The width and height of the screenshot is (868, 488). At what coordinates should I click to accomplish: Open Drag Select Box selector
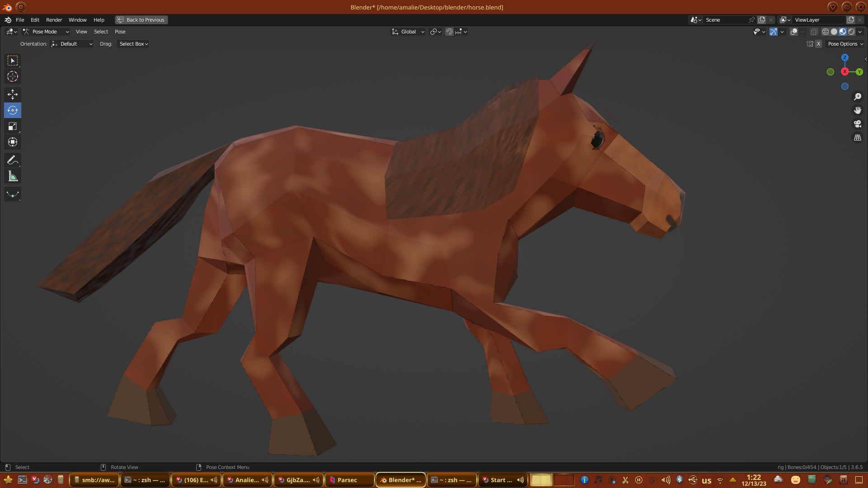tap(133, 44)
